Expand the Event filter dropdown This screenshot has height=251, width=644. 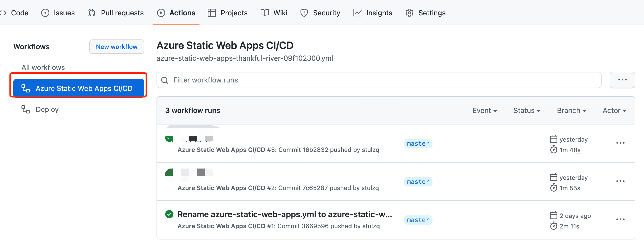tap(485, 110)
